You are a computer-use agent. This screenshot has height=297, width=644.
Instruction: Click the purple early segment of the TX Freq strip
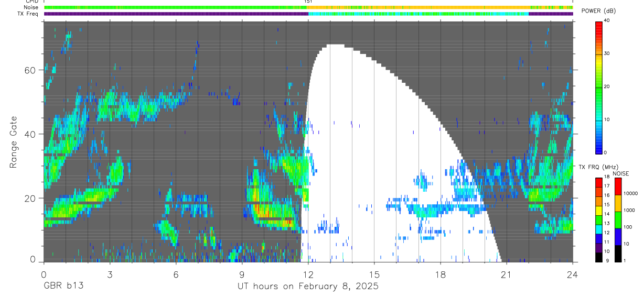pos(176,14)
